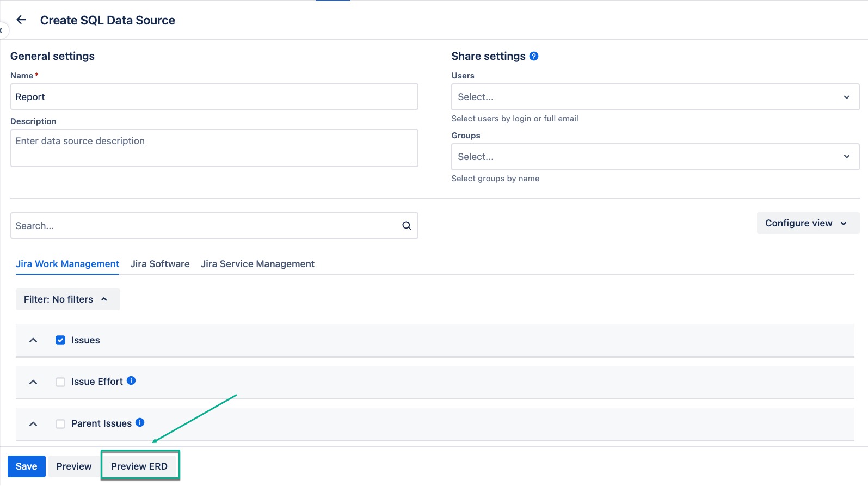The height and width of the screenshot is (486, 868).
Task: Open the Users select dropdown
Action: [x=655, y=97]
